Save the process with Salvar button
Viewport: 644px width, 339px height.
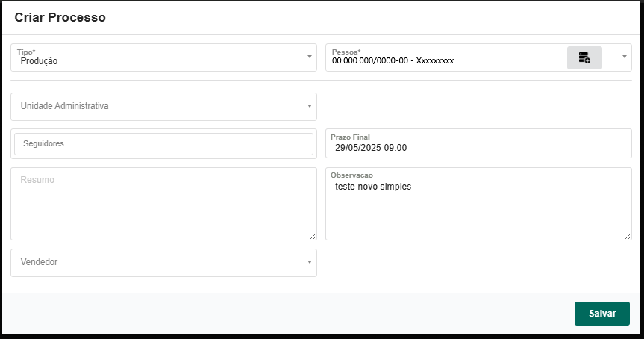coord(601,314)
